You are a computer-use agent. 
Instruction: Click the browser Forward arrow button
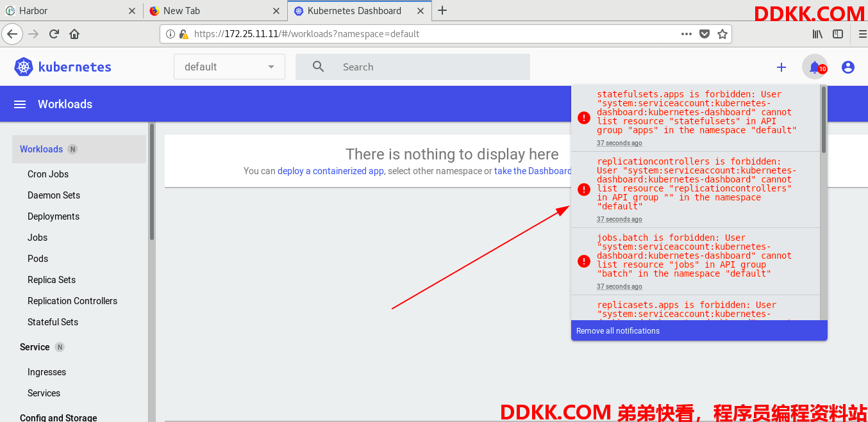[34, 34]
